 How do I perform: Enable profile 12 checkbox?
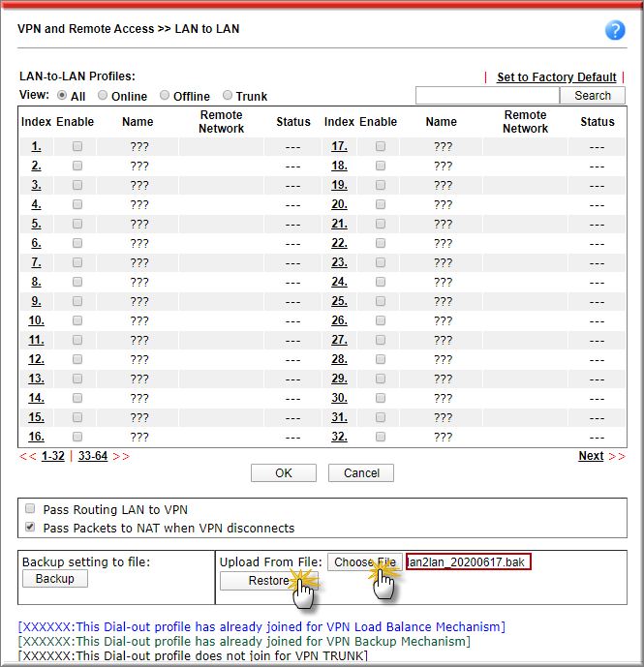pyautogui.click(x=77, y=359)
